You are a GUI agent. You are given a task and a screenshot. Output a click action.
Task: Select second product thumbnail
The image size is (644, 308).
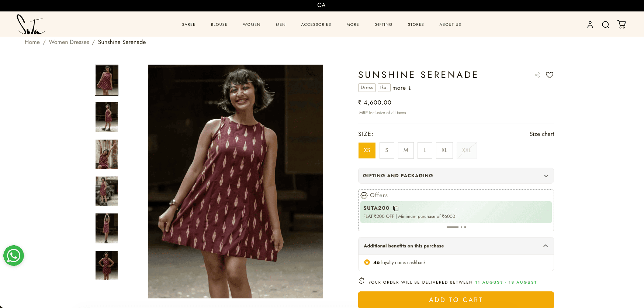pos(107,117)
